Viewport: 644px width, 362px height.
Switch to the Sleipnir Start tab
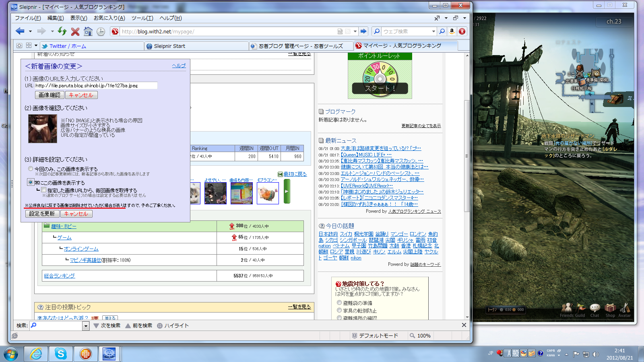[196, 46]
